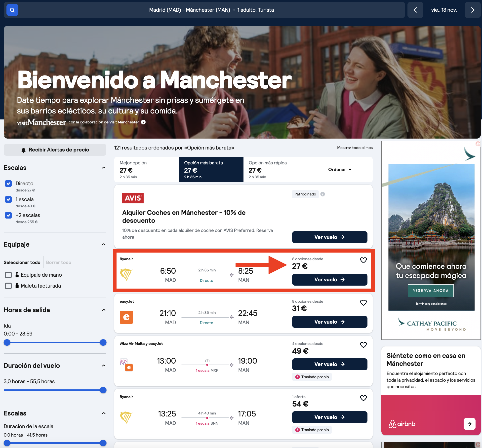
Task: Click Seleccionar todo in Equipaje
Action: pos(22,262)
